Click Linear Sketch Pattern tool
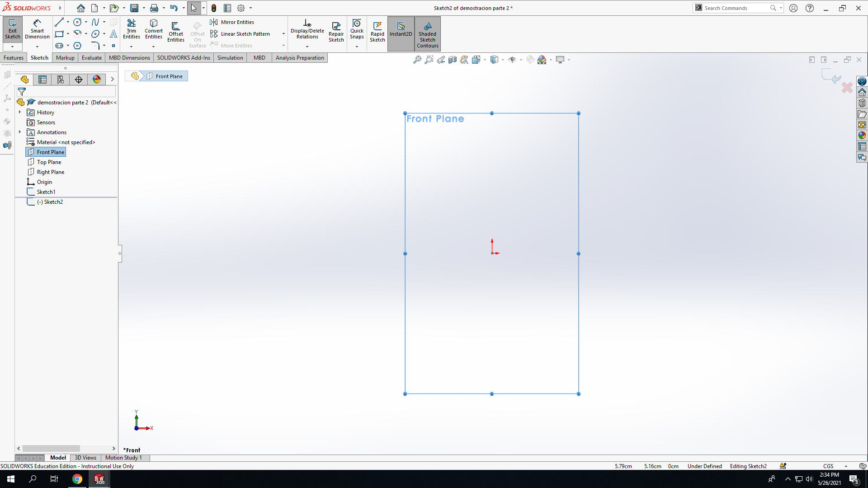This screenshot has height=488, width=868. tap(240, 34)
